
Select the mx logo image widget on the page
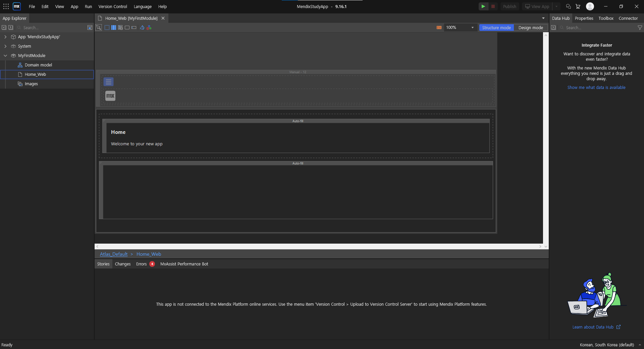pos(110,96)
